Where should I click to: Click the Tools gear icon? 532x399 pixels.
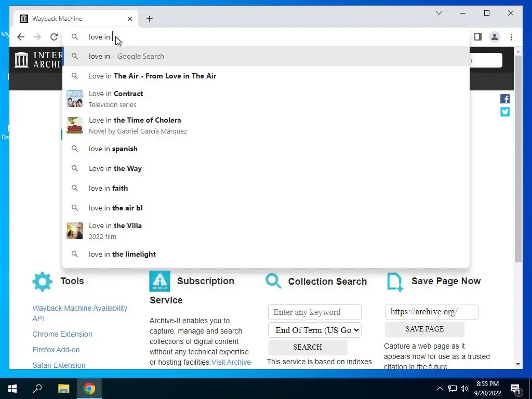click(x=43, y=281)
